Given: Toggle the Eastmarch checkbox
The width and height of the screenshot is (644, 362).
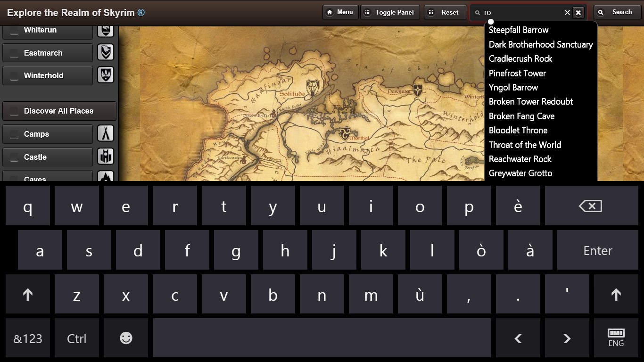Looking at the screenshot, I should [x=15, y=53].
